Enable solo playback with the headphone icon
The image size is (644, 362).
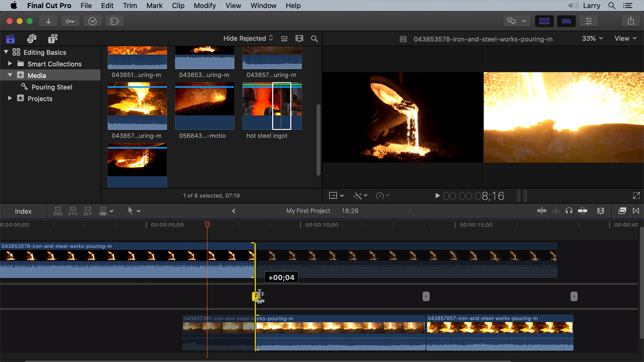[569, 211]
